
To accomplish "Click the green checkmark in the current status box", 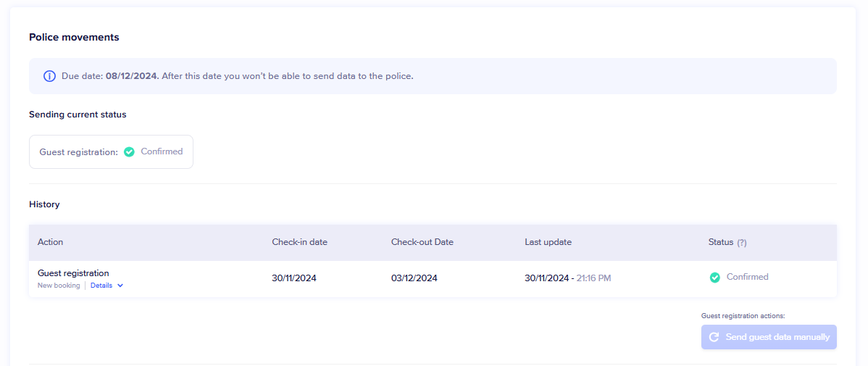I will click(129, 152).
